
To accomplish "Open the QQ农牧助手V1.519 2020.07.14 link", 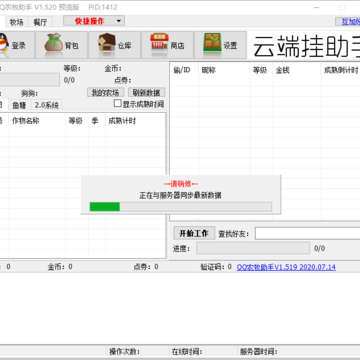I will (x=286, y=267).
